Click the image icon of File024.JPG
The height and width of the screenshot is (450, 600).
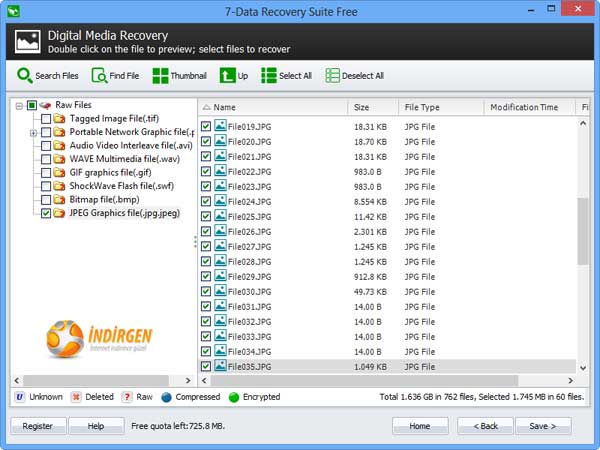pyautogui.click(x=220, y=201)
